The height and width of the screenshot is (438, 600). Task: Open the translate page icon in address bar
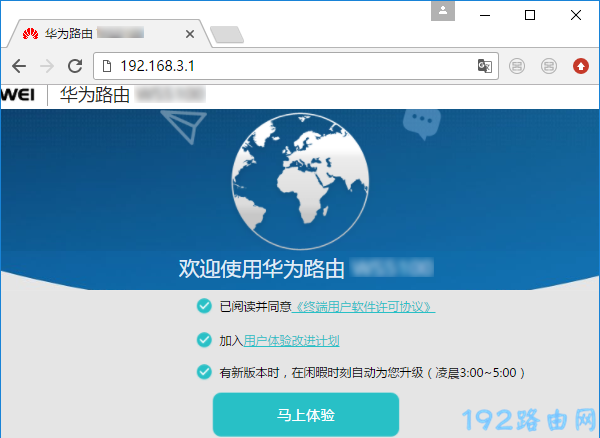tap(485, 66)
